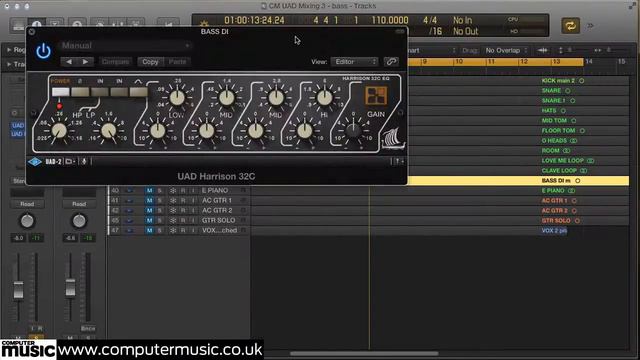Click the left channel strip pan knob
640x360 pixels.
(27, 221)
